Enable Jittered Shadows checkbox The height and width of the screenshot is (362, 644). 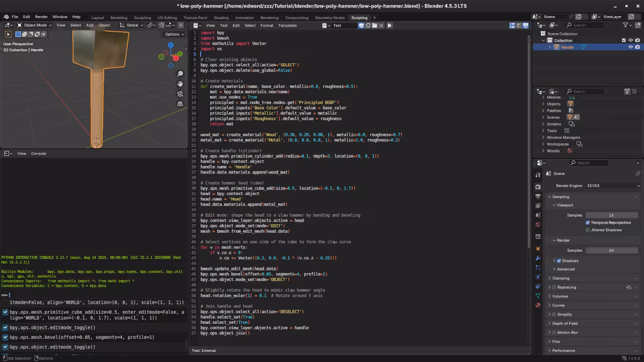click(588, 230)
